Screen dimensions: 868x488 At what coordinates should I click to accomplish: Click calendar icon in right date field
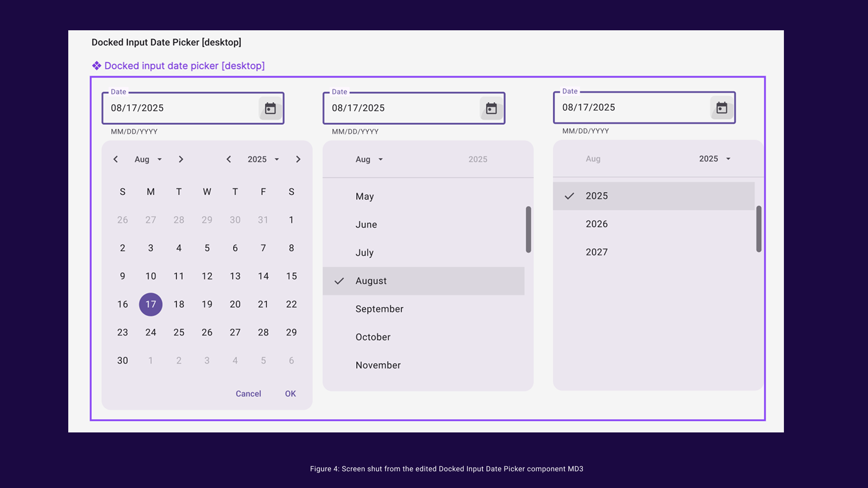[x=722, y=108]
